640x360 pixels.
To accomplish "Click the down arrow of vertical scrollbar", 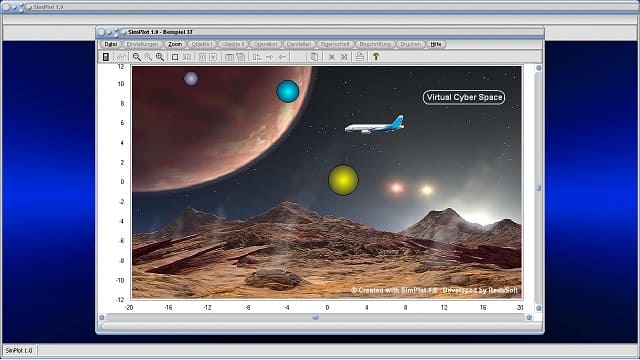I will click(x=538, y=308).
